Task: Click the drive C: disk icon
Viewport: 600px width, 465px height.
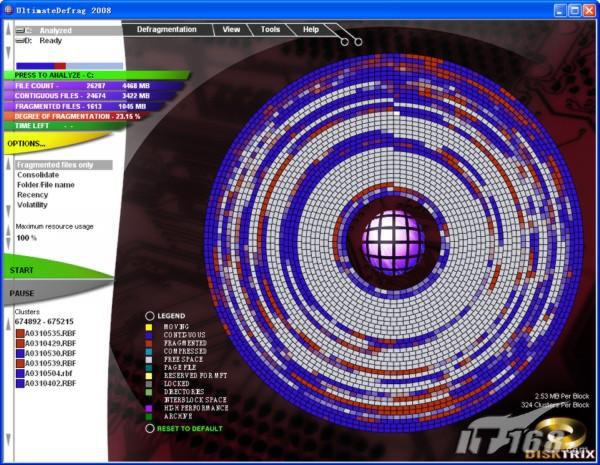Action: [x=20, y=30]
